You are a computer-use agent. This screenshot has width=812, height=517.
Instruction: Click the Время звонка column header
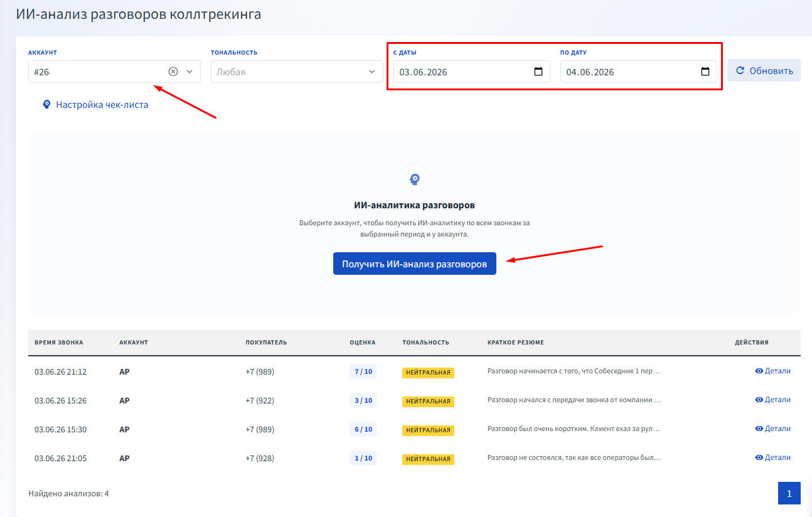(59, 343)
